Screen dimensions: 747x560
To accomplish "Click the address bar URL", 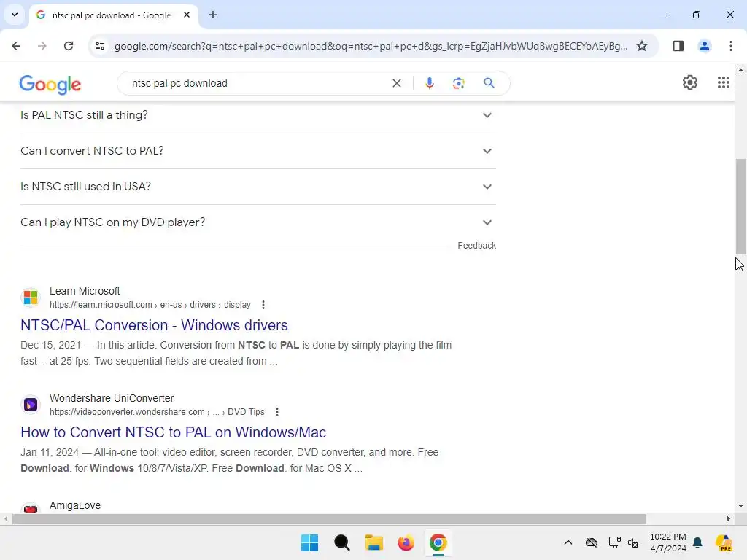I will pyautogui.click(x=371, y=46).
